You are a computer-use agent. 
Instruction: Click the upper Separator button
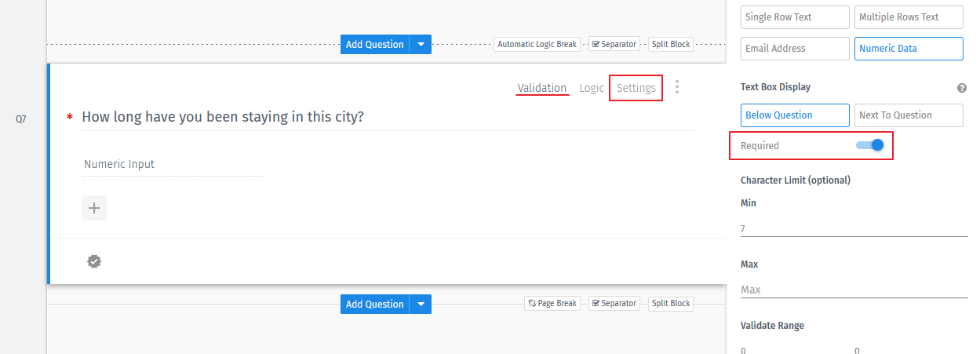coord(614,44)
